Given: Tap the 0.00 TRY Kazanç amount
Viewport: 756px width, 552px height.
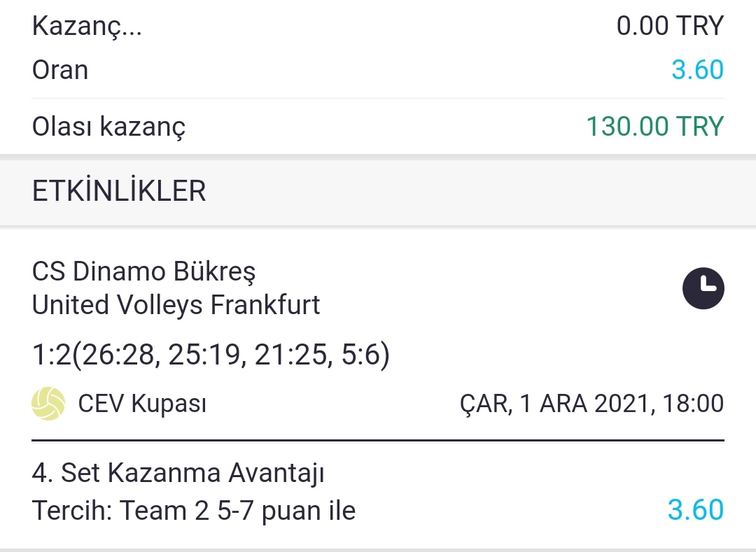Looking at the screenshot, I should (670, 26).
